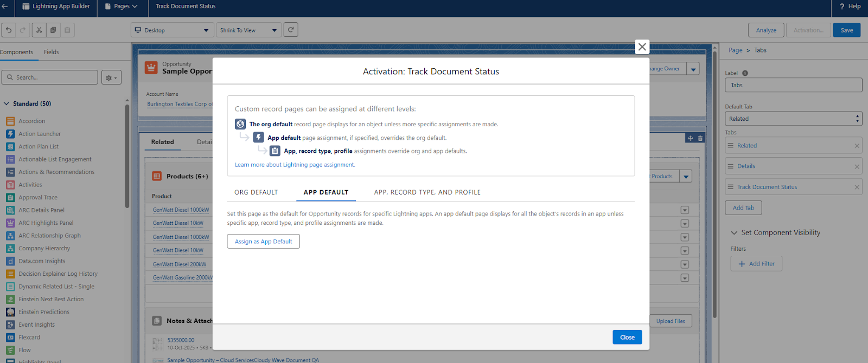Click the cut scissors icon
This screenshot has width=868, height=363.
tap(39, 30)
